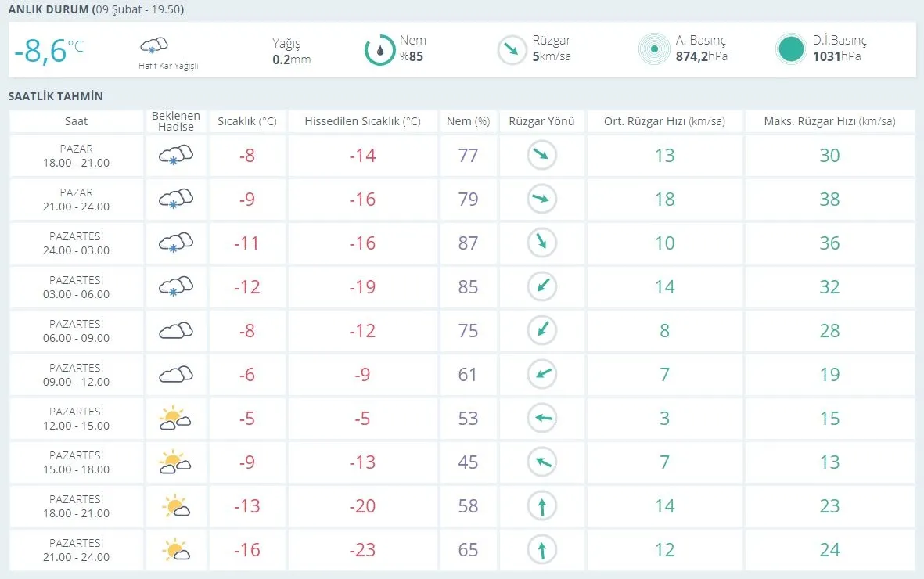Image resolution: width=924 pixels, height=579 pixels.
Task: Click the humidity droplet gauge icon
Action: 380,50
